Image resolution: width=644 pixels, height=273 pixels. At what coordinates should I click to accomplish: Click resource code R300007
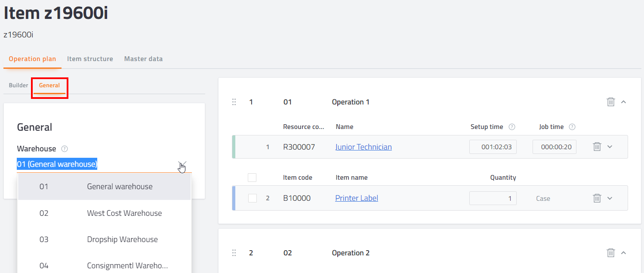pos(299,147)
